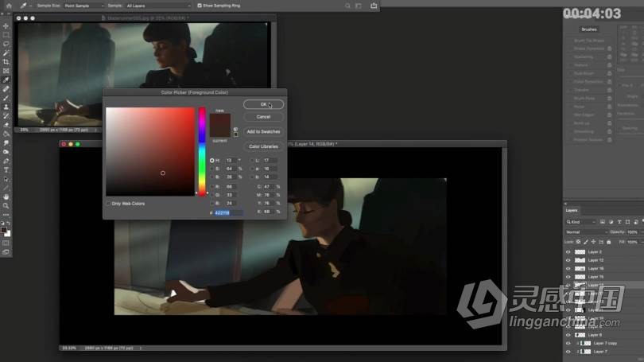Select the Zoom tool
Viewport: 644px width, 362px height.
coord(6,206)
